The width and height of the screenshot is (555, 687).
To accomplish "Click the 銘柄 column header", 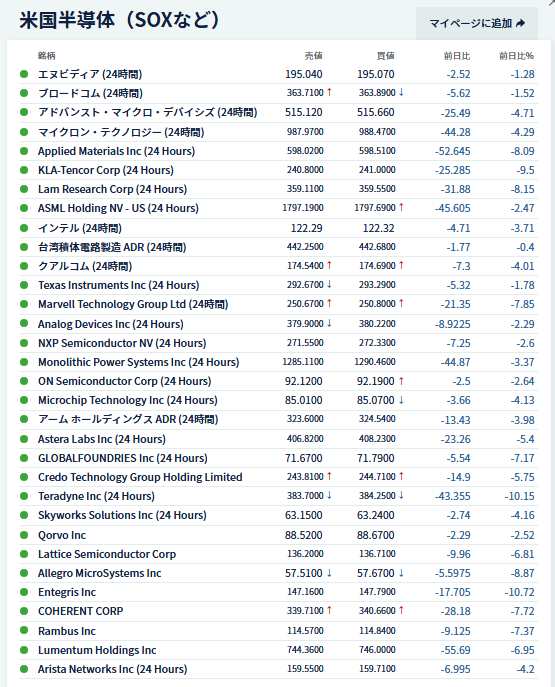I will point(47,56).
